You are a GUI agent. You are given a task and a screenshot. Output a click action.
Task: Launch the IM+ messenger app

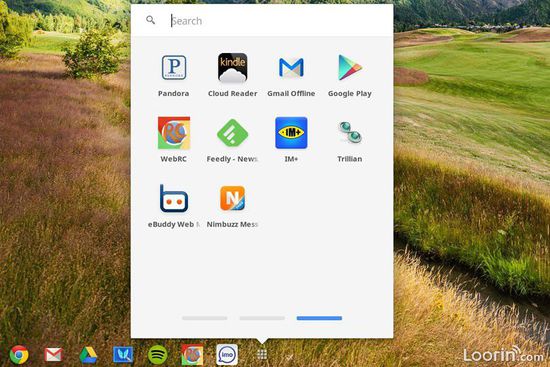(x=291, y=133)
